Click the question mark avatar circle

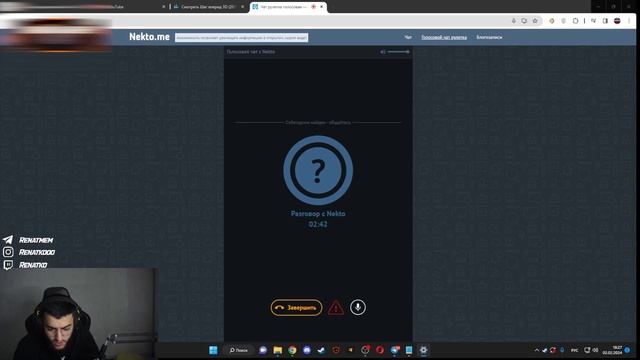point(318,170)
